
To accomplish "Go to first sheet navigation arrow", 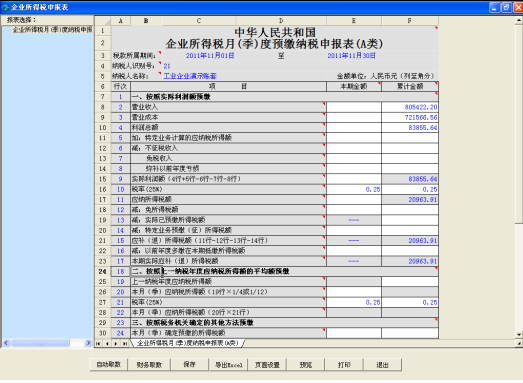I will tap(98, 343).
